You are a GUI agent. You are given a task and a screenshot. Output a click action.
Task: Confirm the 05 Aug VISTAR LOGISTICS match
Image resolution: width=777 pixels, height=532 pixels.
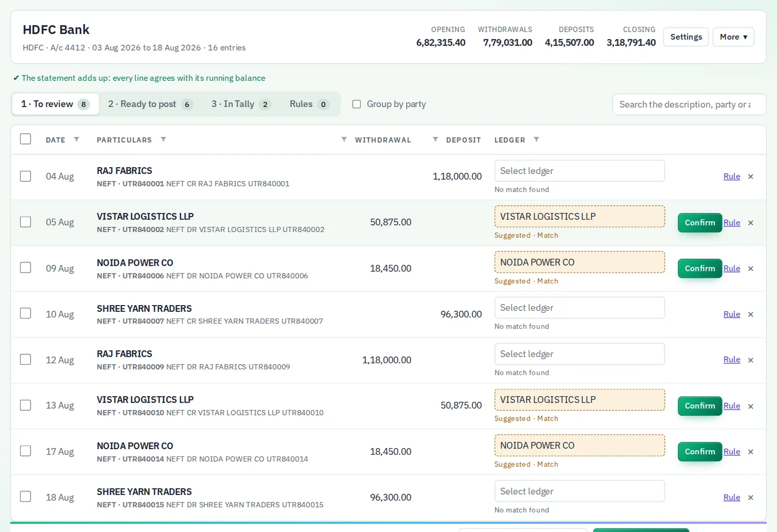coord(700,223)
